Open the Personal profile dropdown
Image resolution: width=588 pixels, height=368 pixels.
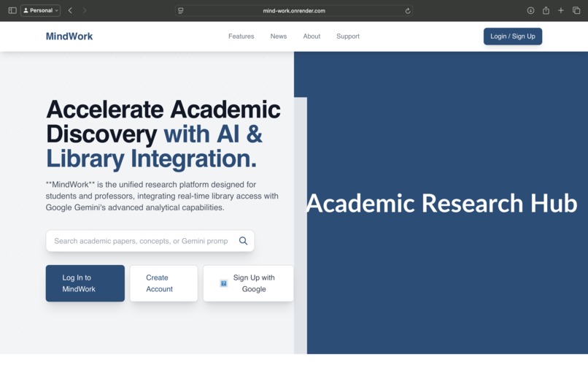41,10
